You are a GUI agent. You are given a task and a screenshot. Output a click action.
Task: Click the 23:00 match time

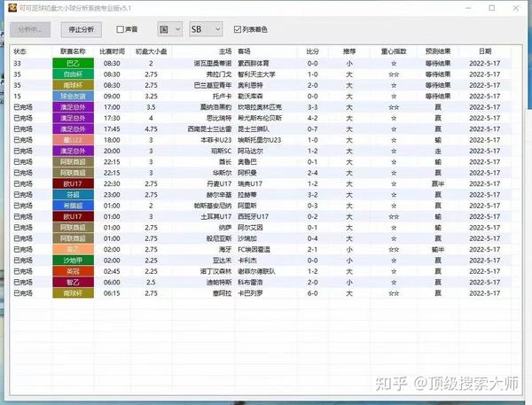(x=112, y=195)
